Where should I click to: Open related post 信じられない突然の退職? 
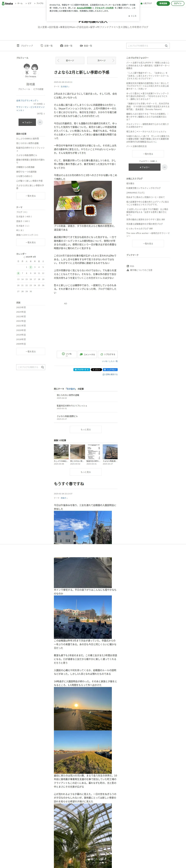pos(68,395)
